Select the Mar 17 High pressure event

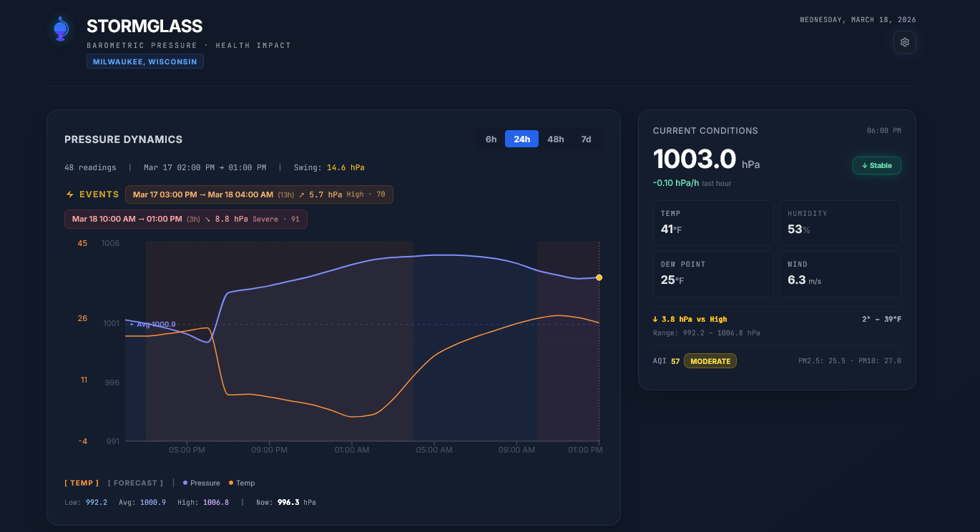point(259,194)
